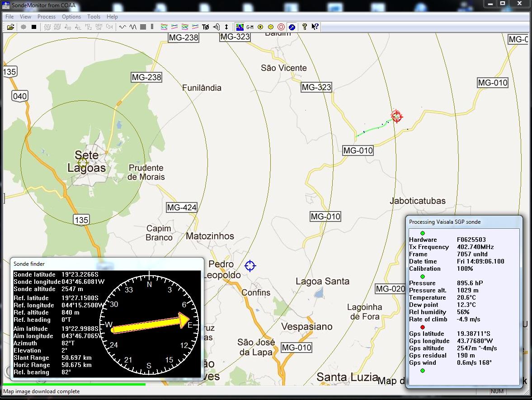Open the Tools menu
This screenshot has width=532, height=400.
[94, 17]
